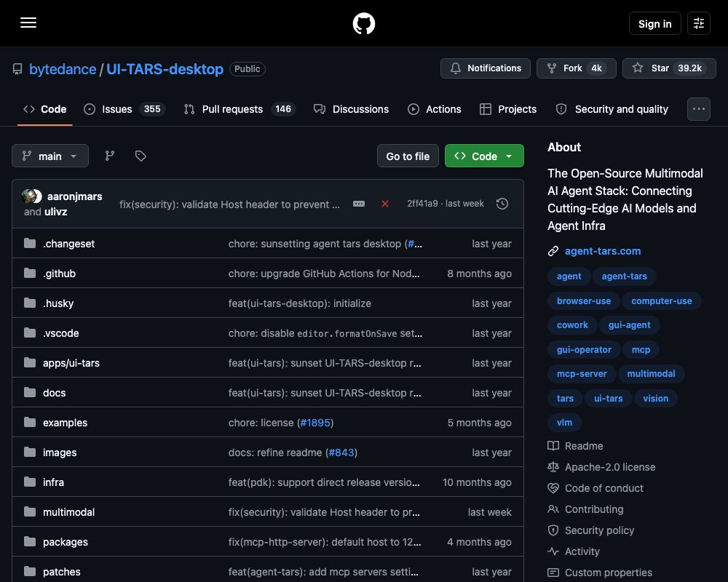Screen dimensions: 728x582
Task: View the failed checks red X
Action: [385, 204]
